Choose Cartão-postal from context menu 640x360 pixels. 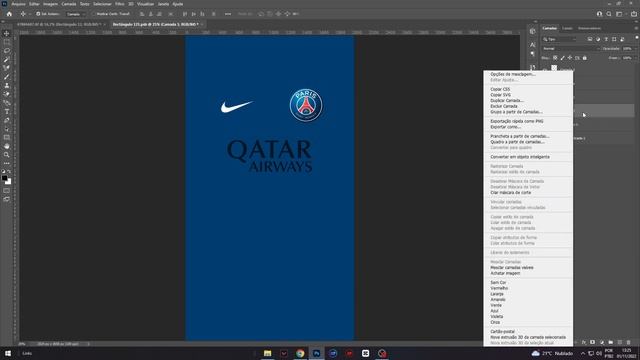pyautogui.click(x=502, y=331)
